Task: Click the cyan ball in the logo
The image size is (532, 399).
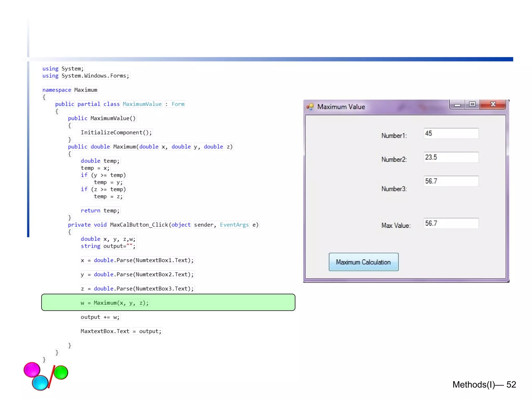Action: pos(40,383)
